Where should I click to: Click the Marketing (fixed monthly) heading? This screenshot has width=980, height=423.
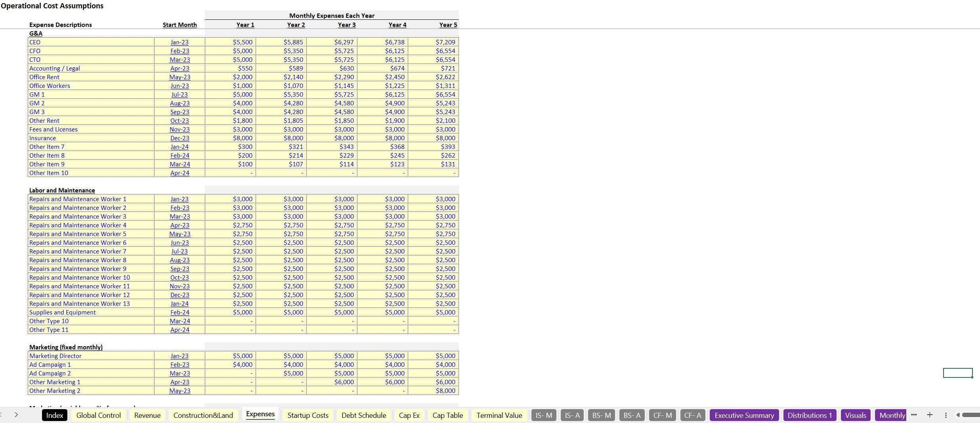pyautogui.click(x=66, y=347)
